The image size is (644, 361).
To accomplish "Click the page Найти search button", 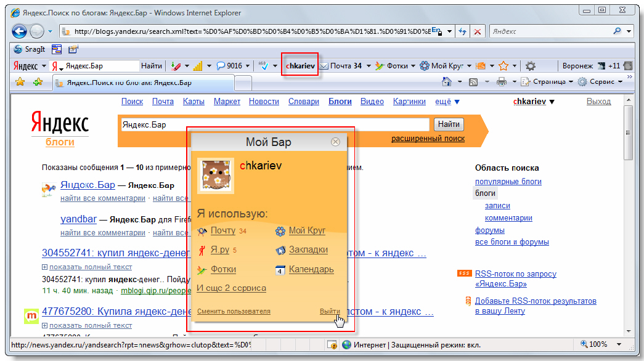I will pyautogui.click(x=449, y=124).
